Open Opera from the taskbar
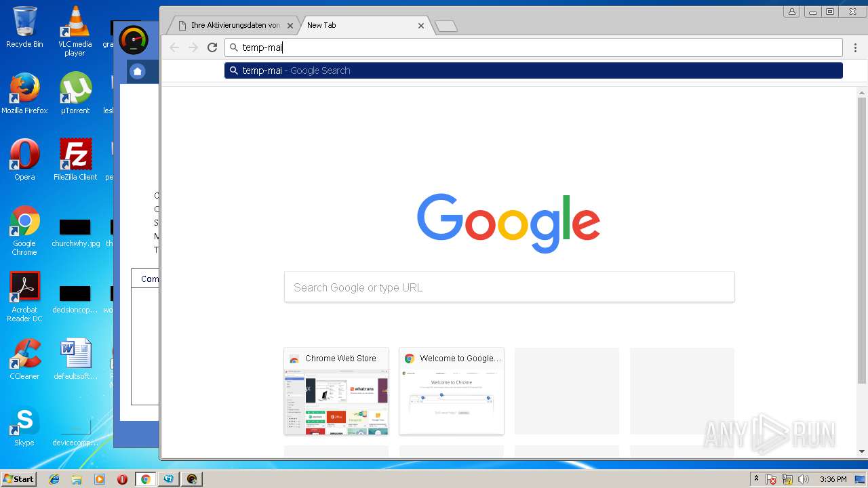Viewport: 868px width, 488px height. [123, 479]
